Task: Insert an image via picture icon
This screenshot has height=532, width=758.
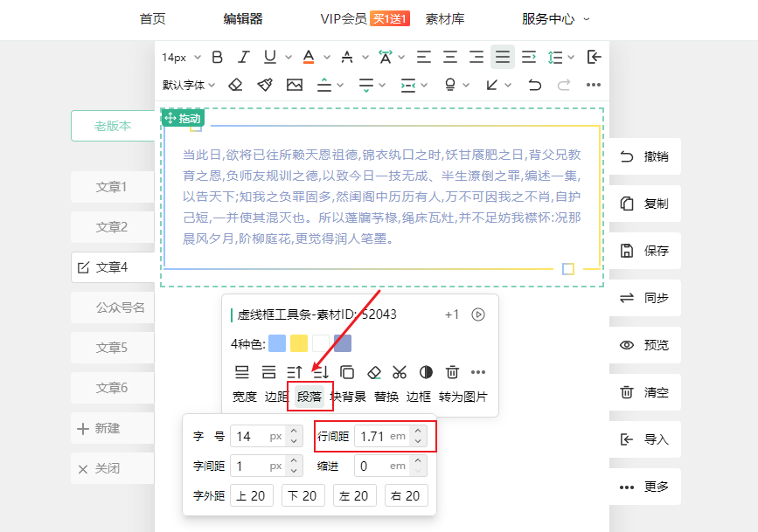Action: [295, 85]
